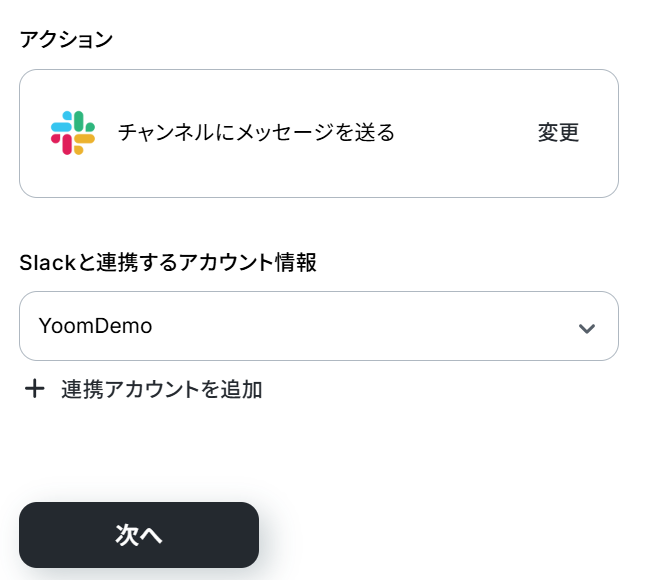
Task: Expand the YoomDemo account dropdown
Action: pos(318,326)
